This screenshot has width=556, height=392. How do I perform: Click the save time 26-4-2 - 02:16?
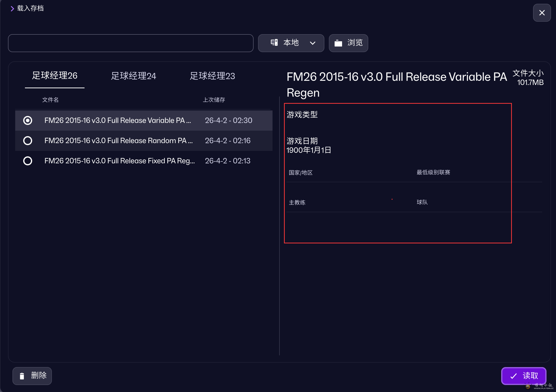228,141
